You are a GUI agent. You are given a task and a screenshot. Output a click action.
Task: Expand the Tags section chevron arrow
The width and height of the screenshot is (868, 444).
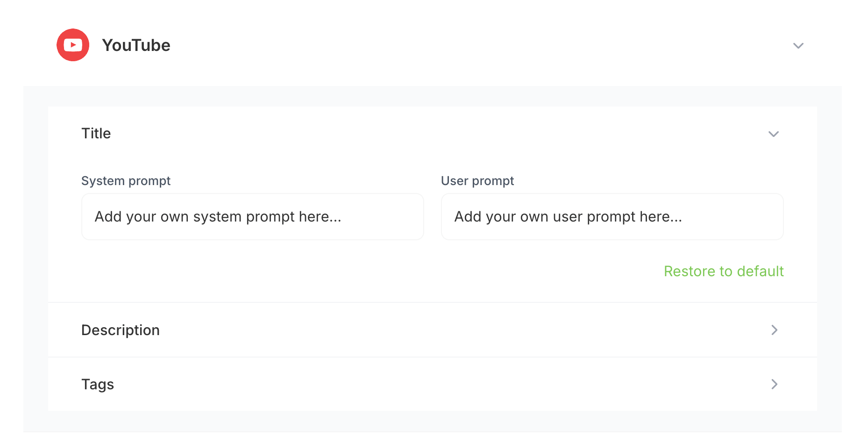774,384
